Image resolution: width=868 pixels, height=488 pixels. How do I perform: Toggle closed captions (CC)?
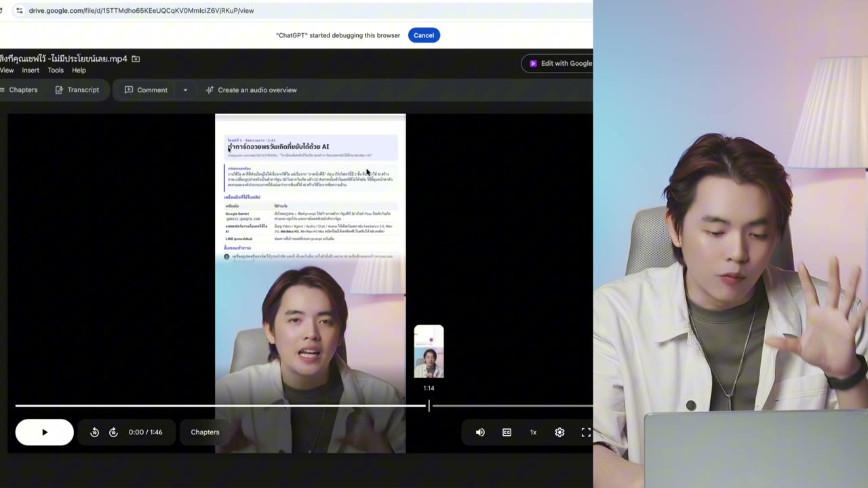(x=507, y=432)
